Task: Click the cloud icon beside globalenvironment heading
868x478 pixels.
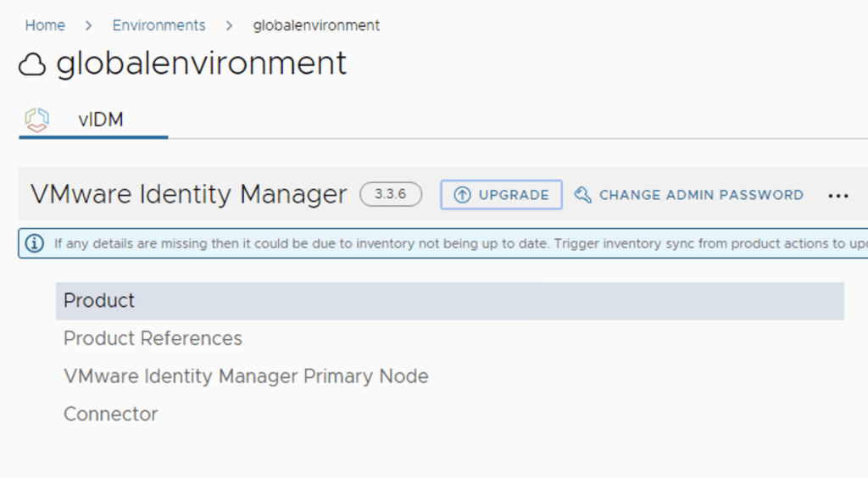Action: click(x=32, y=64)
